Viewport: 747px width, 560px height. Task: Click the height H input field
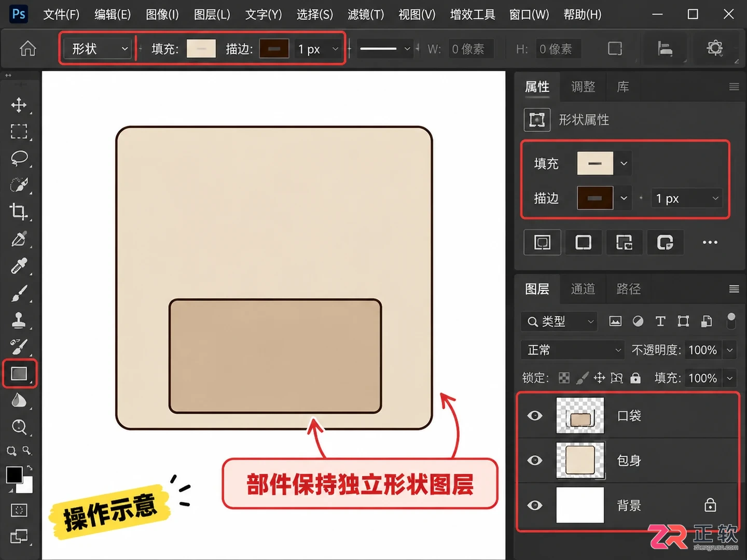[x=558, y=49]
